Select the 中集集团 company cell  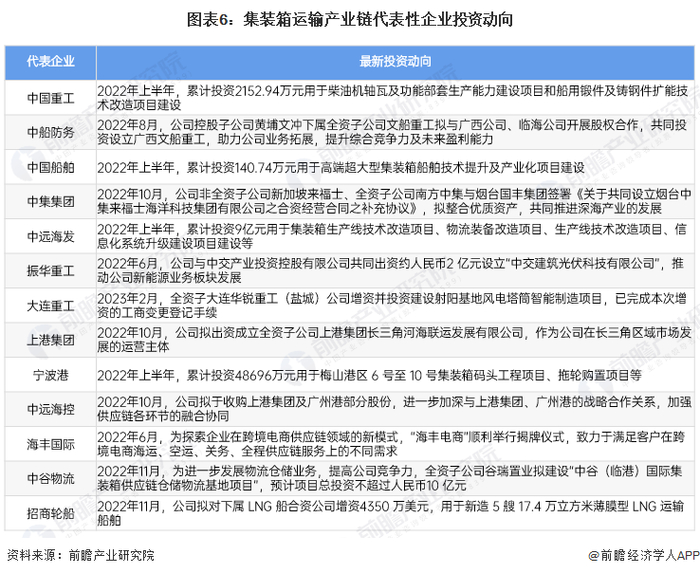(x=50, y=201)
